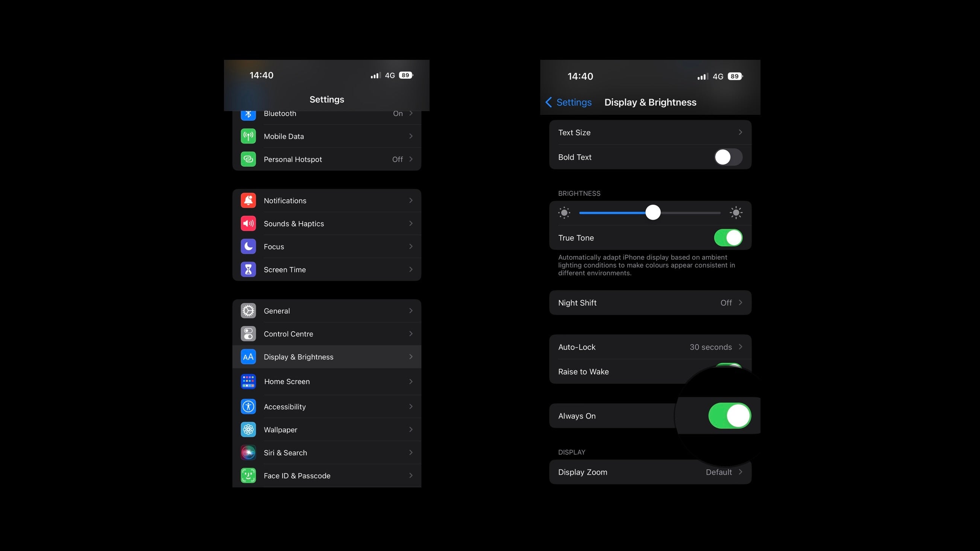
Task: Expand Display Zoom options
Action: click(x=740, y=472)
